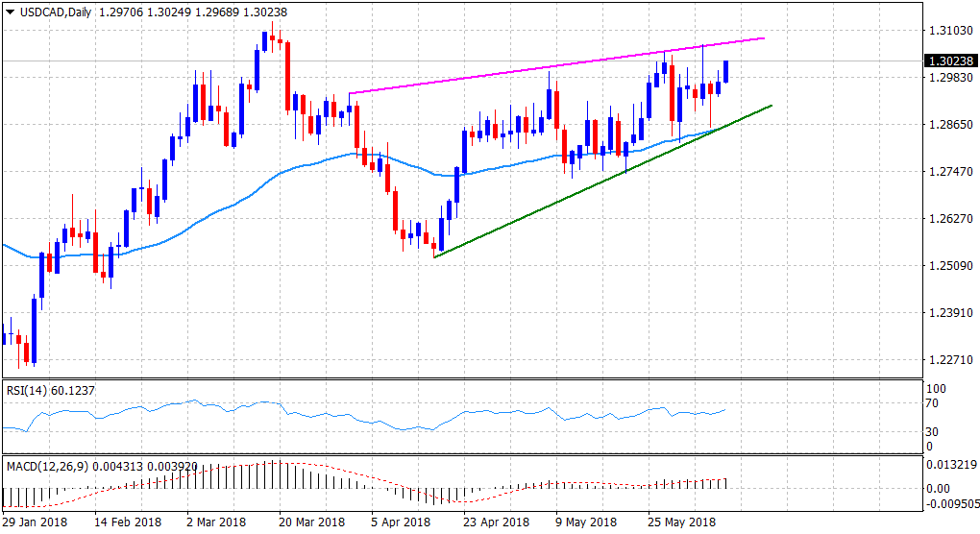980x534 pixels.
Task: Click the 20 Mar 2018 date label
Action: pos(312,522)
